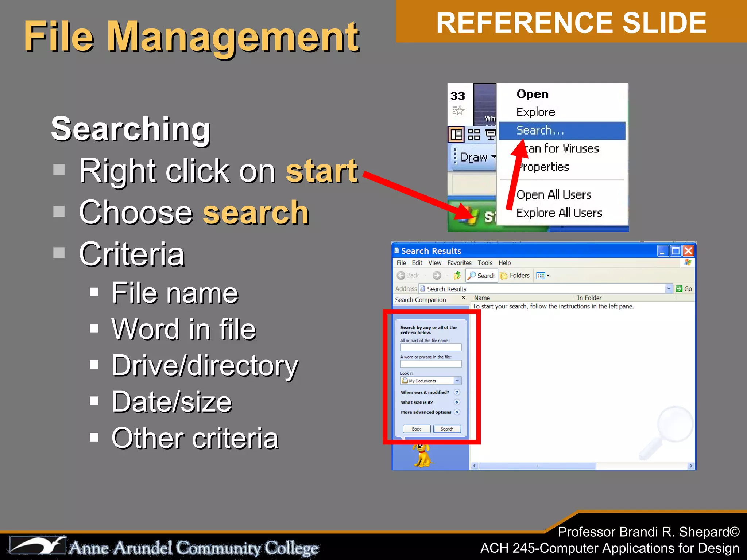Toggle the Folders pane button
This screenshot has height=560, width=747.
(x=515, y=276)
